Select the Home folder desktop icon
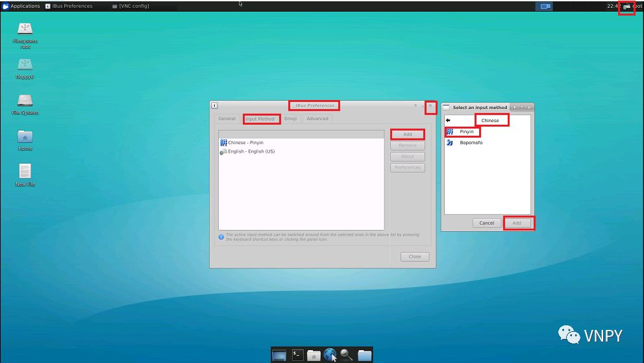The height and width of the screenshot is (363, 644). [x=25, y=140]
